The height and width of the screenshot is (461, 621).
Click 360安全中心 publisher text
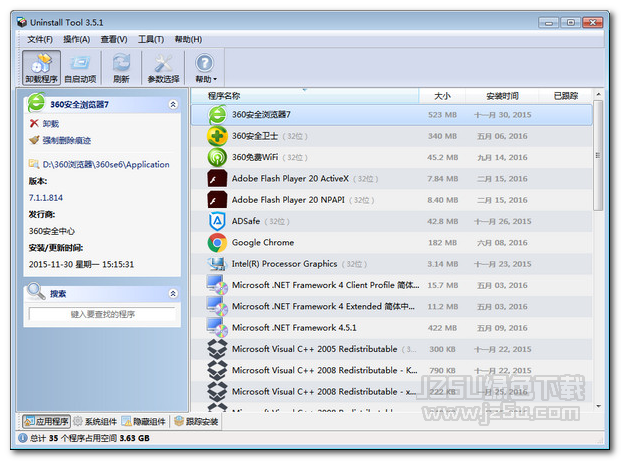point(51,231)
